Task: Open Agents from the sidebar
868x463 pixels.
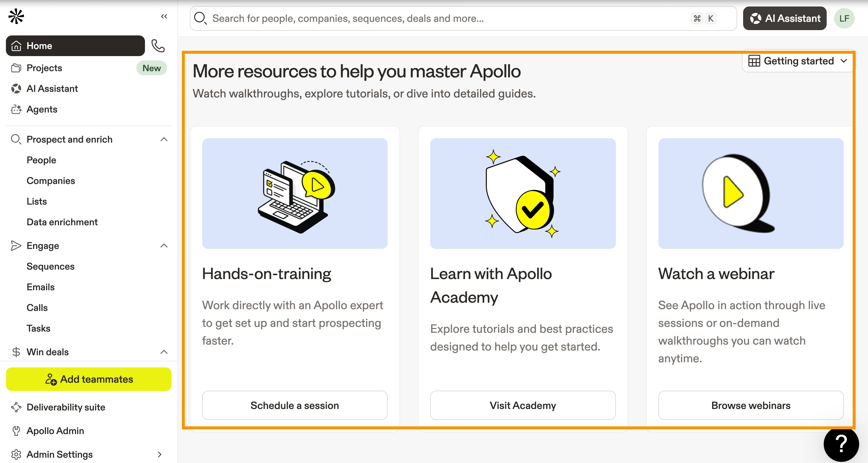Action: [42, 109]
